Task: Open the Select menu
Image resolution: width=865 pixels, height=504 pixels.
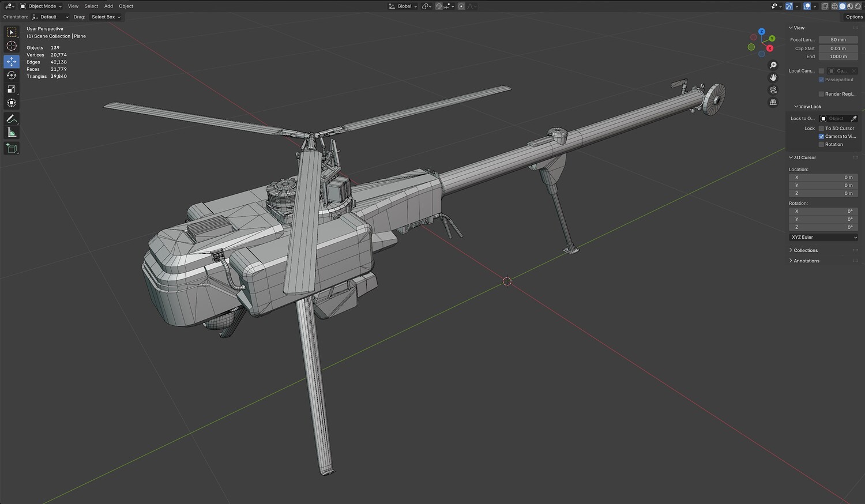Action: point(91,6)
